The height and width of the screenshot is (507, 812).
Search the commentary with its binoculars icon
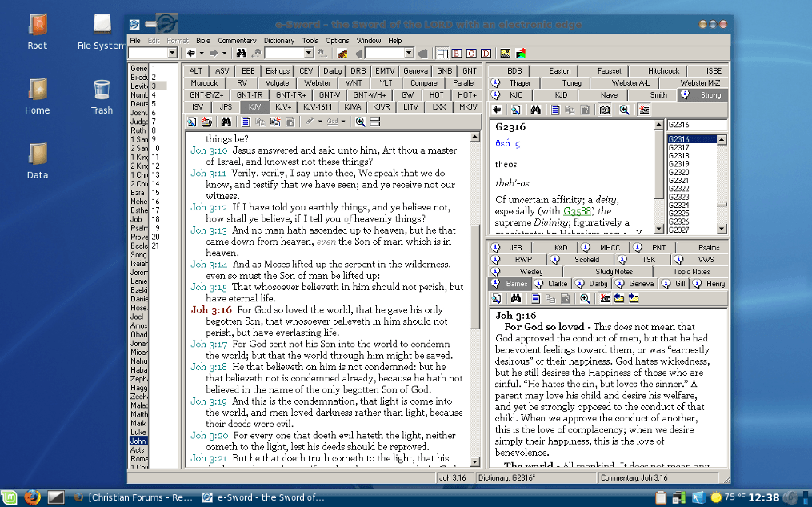pyautogui.click(x=516, y=298)
